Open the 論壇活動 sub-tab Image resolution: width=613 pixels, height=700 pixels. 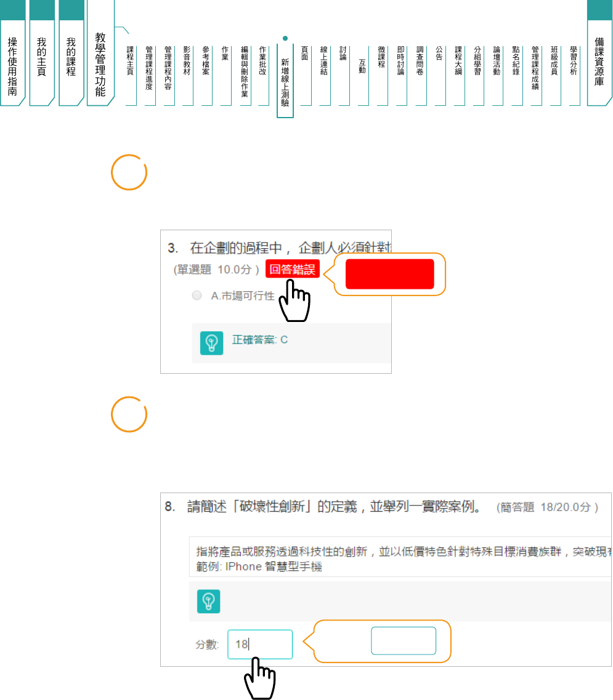[497, 75]
